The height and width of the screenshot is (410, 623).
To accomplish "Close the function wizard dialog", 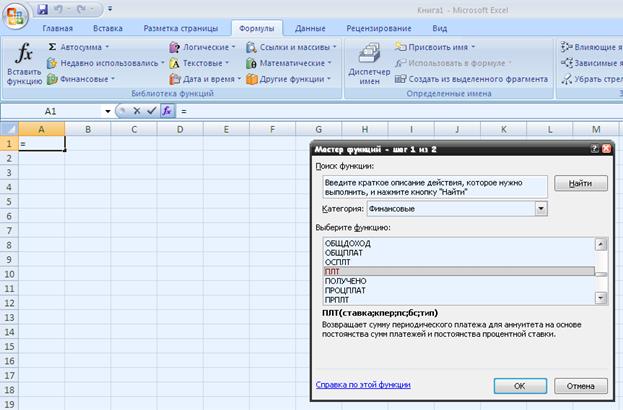I will [606, 149].
